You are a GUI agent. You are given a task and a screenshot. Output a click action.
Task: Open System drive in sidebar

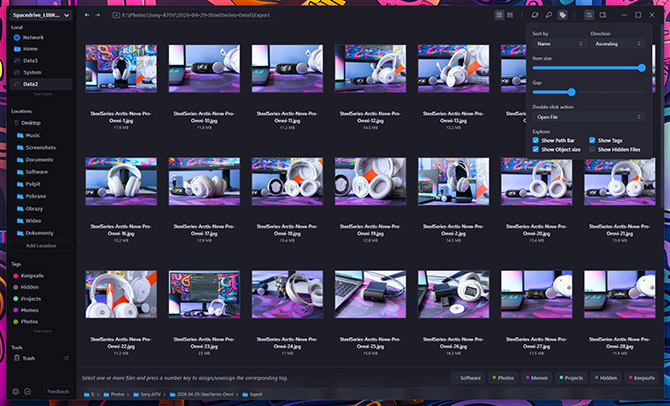[x=41, y=72]
